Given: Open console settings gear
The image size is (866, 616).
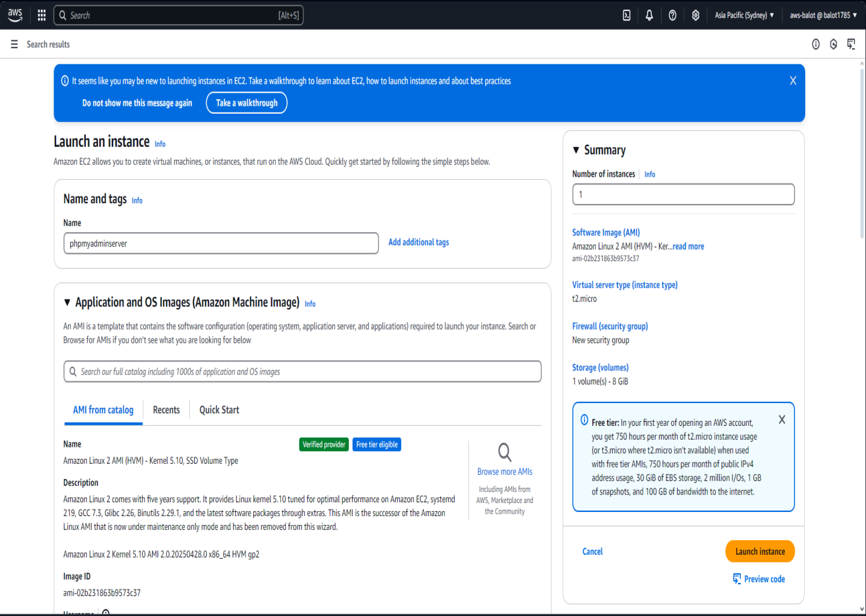Looking at the screenshot, I should (x=696, y=15).
